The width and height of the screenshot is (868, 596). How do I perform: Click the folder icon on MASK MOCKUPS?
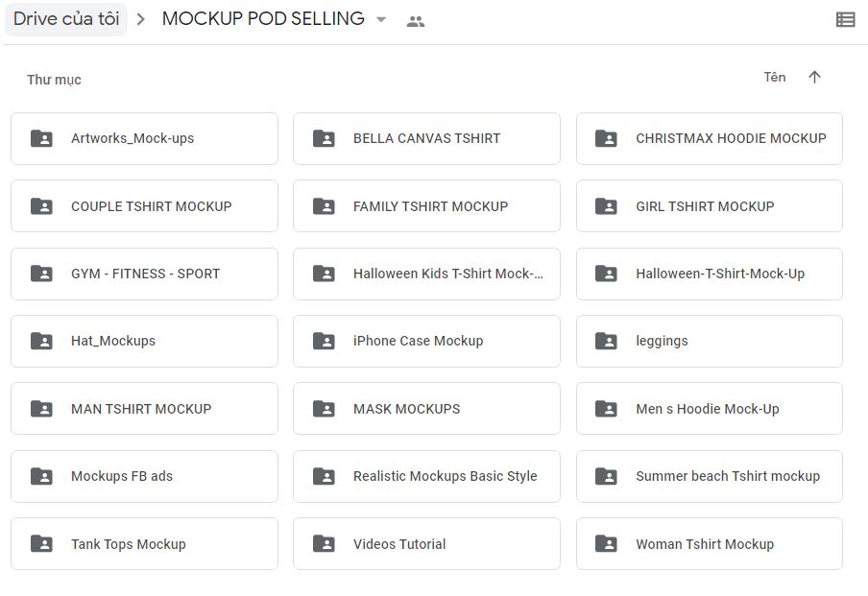point(323,408)
